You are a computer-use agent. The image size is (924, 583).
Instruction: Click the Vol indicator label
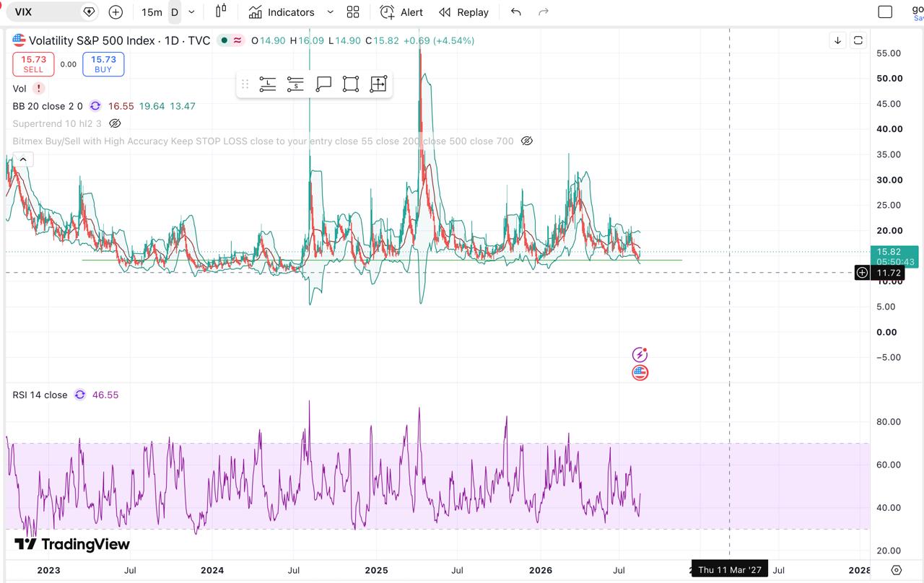19,88
